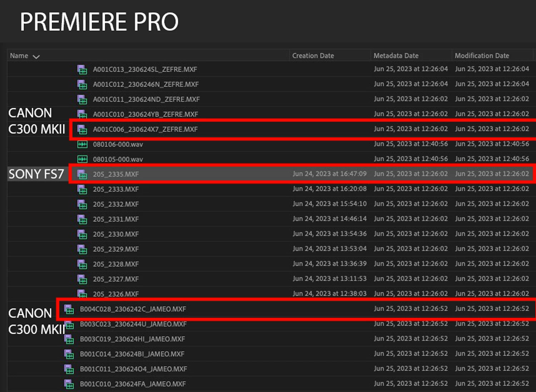Click the audio waveform icon for 080106-000.wav
Screen dimensions: 536x392
[82, 144]
